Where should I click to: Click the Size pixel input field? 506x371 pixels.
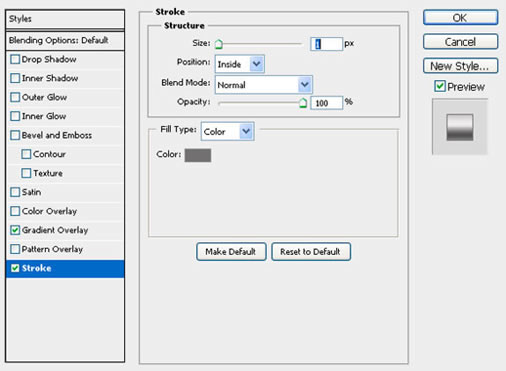tap(326, 44)
